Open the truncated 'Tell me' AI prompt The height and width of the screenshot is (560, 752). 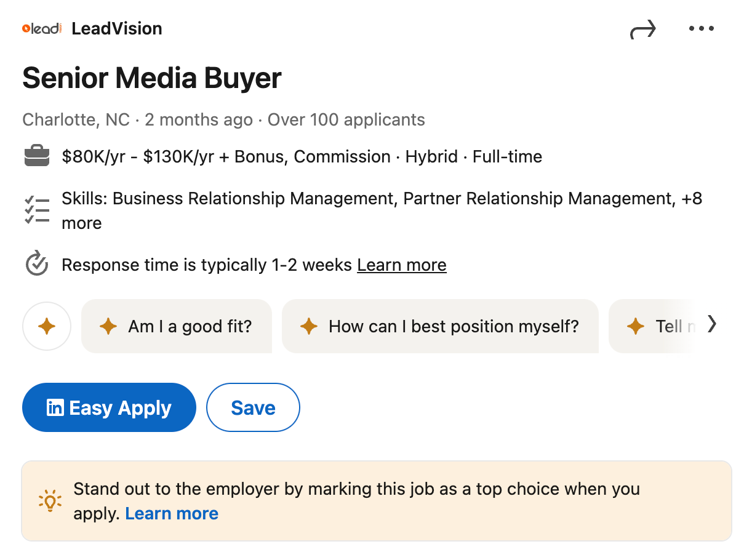point(668,326)
